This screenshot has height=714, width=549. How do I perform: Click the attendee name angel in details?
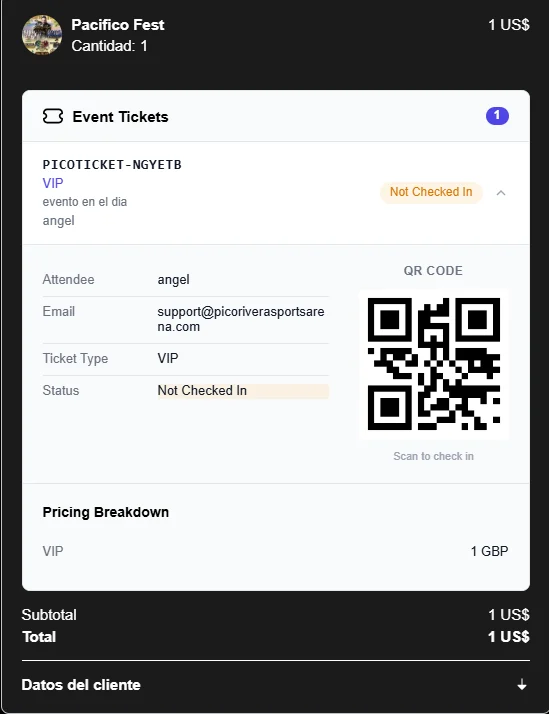coord(173,280)
